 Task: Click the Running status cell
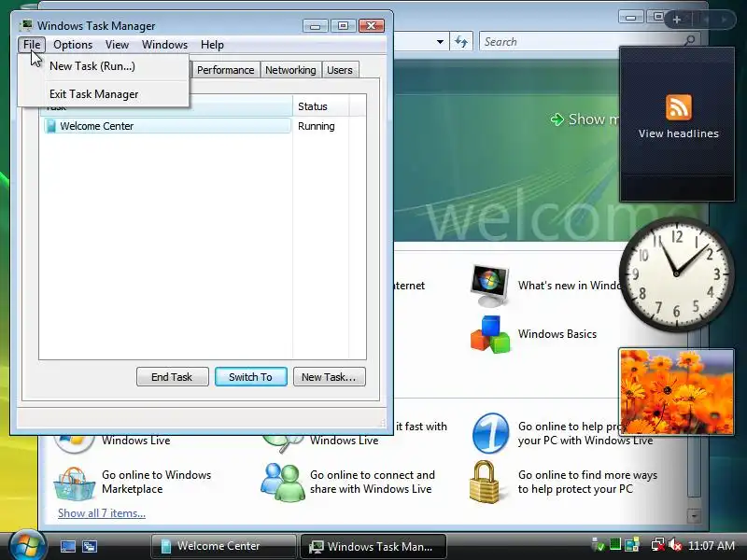[317, 126]
